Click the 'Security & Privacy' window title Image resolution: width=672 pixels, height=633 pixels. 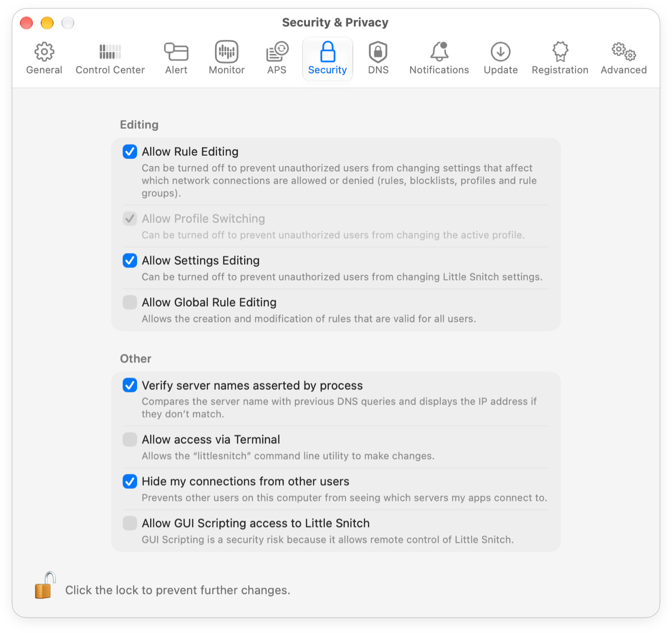[335, 22]
